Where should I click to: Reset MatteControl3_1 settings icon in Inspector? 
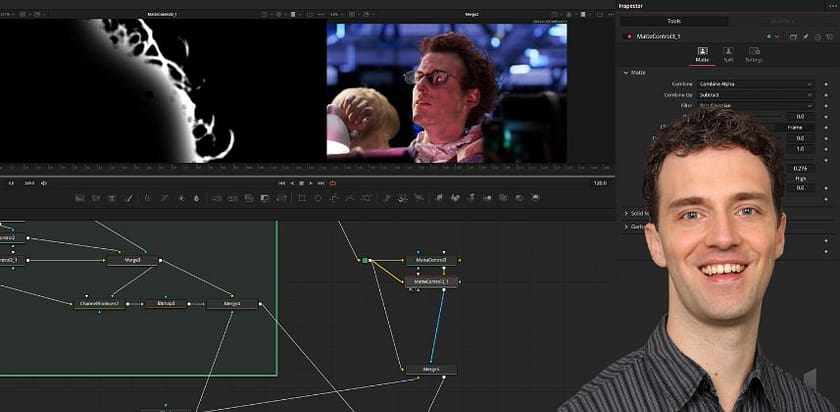(x=829, y=36)
